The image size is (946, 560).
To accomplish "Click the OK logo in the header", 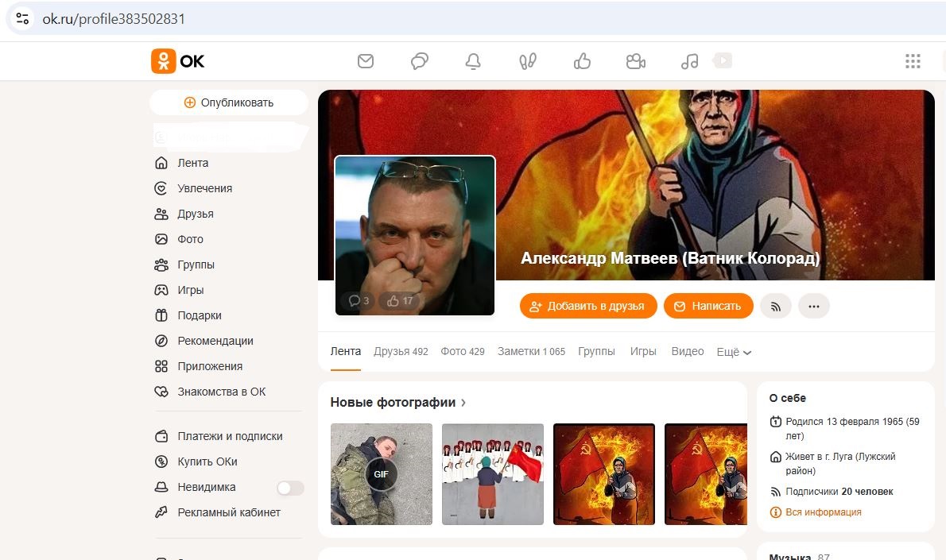I will click(178, 61).
